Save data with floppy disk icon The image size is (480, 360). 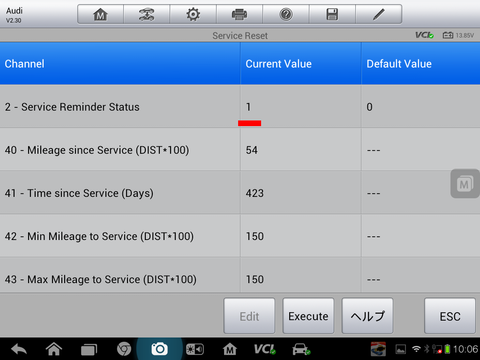click(332, 14)
